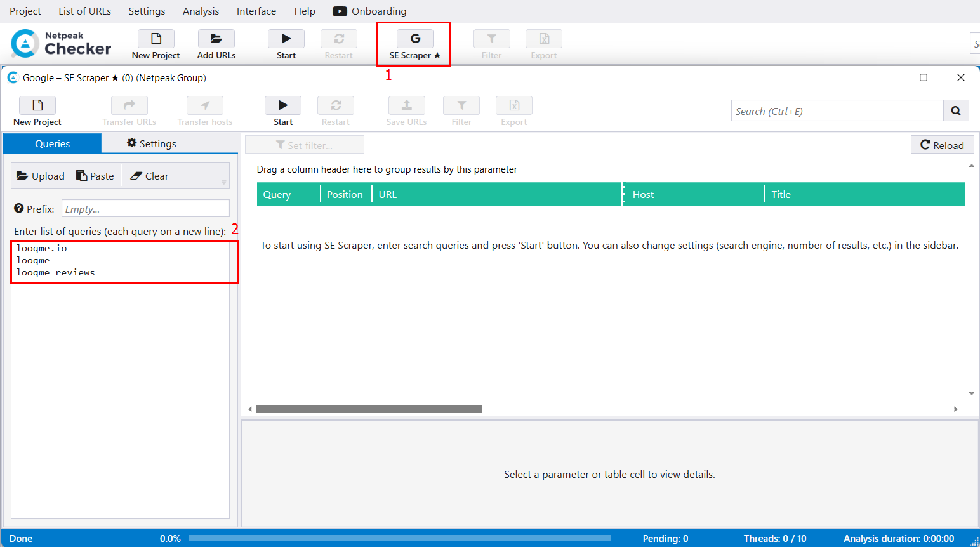Viewport: 980px width, 547px height.
Task: Sort by the Query column header
Action: (288, 194)
